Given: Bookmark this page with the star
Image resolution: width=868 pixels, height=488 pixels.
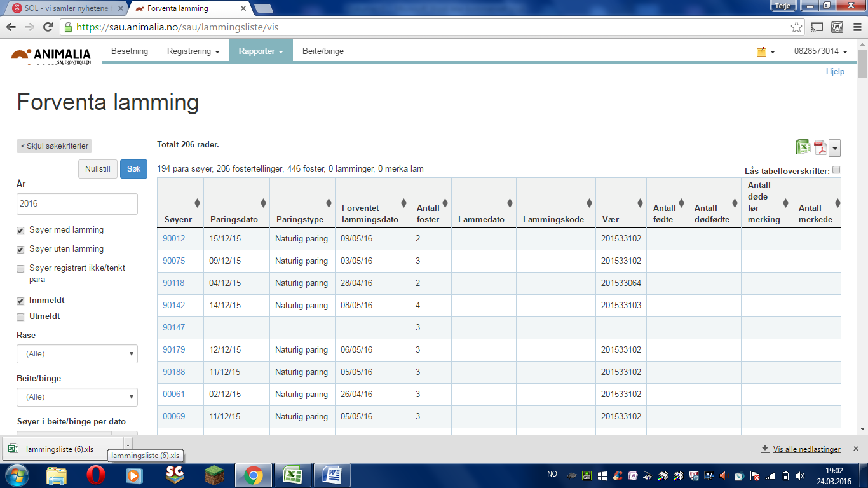Looking at the screenshot, I should pos(796,27).
